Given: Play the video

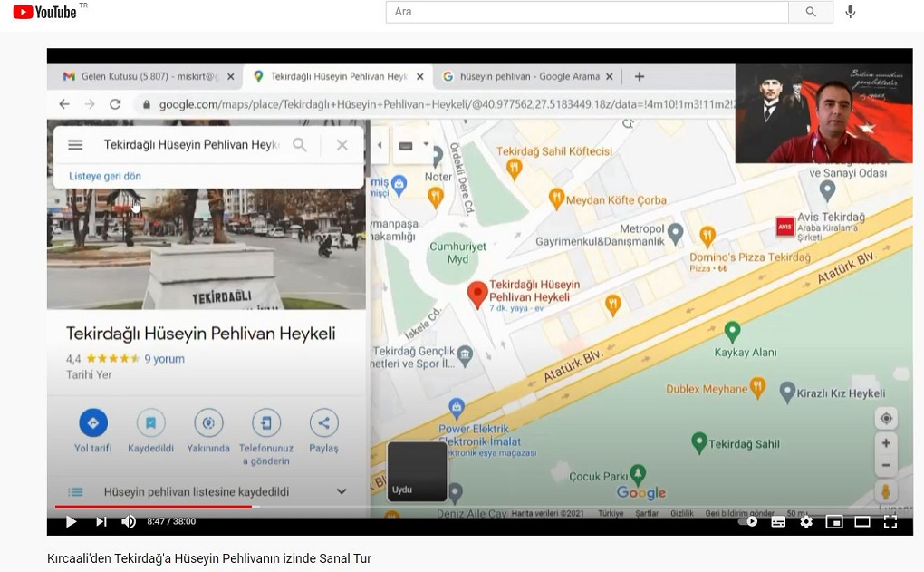Looking at the screenshot, I should [x=72, y=521].
